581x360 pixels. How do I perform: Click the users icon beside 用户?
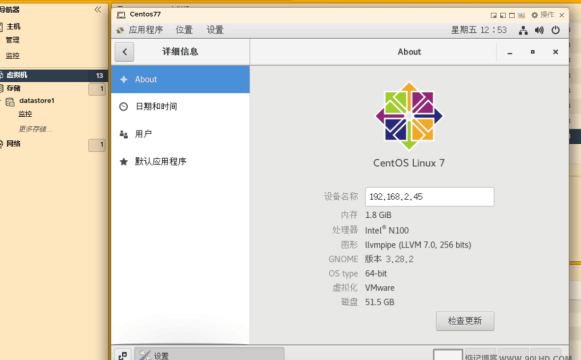click(123, 134)
